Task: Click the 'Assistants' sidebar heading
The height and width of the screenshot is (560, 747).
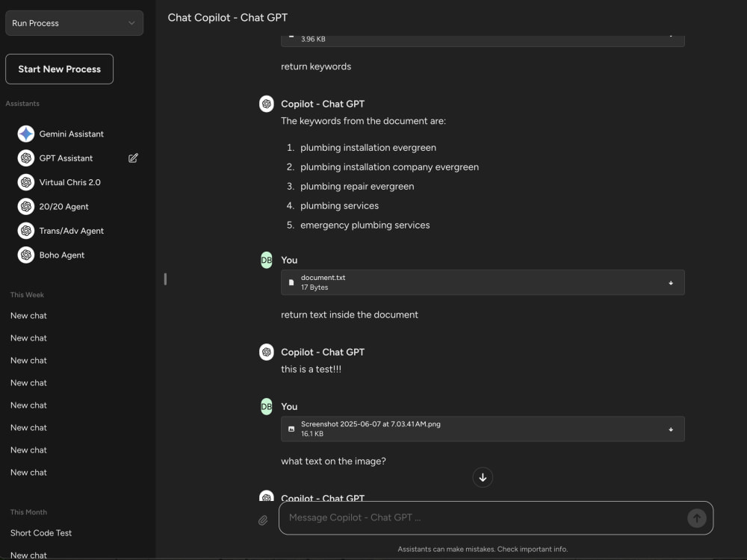Action: click(22, 103)
